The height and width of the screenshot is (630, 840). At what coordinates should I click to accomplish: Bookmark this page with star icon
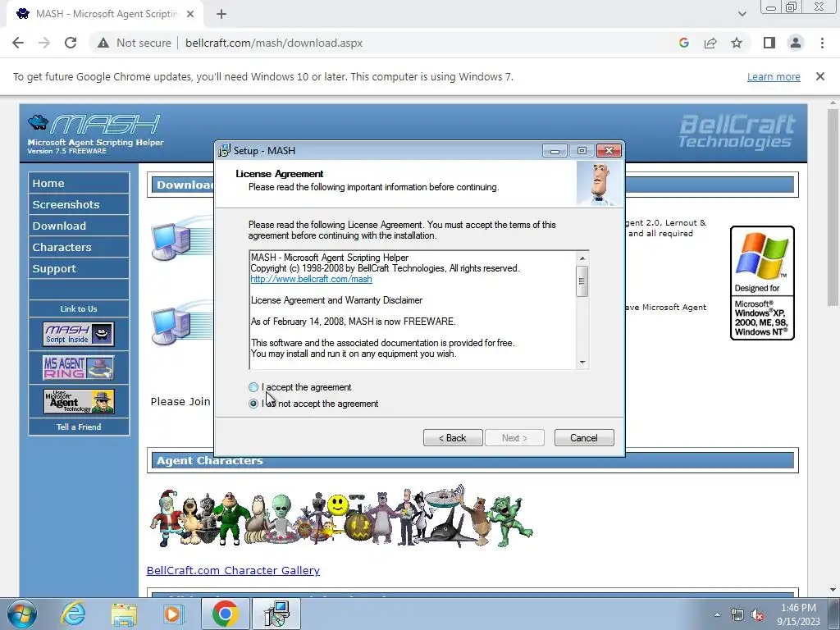coord(737,43)
